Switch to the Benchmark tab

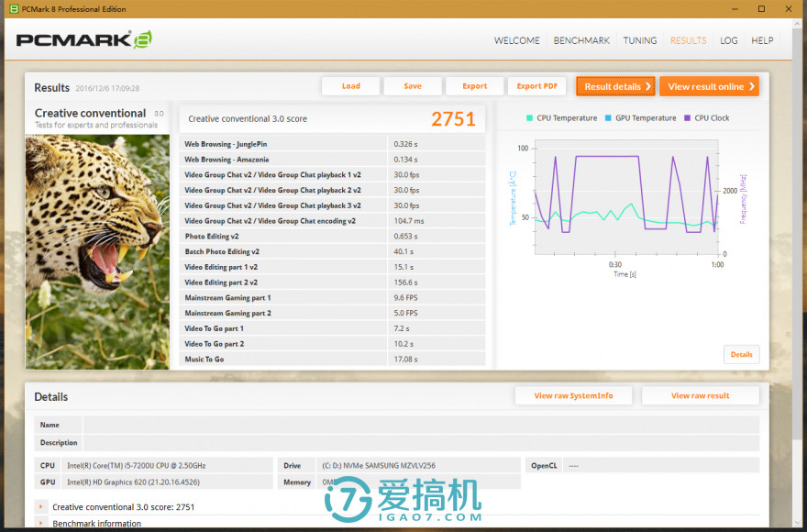pos(581,40)
